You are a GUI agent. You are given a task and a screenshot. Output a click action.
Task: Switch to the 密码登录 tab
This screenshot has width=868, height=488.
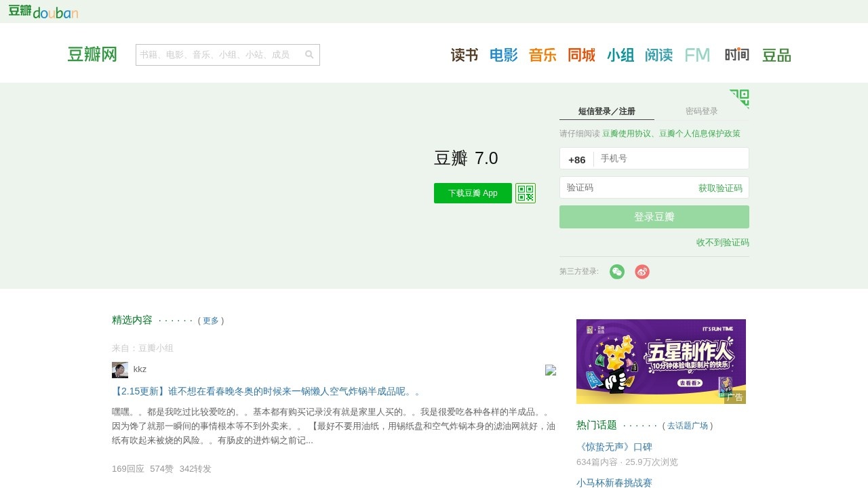701,110
